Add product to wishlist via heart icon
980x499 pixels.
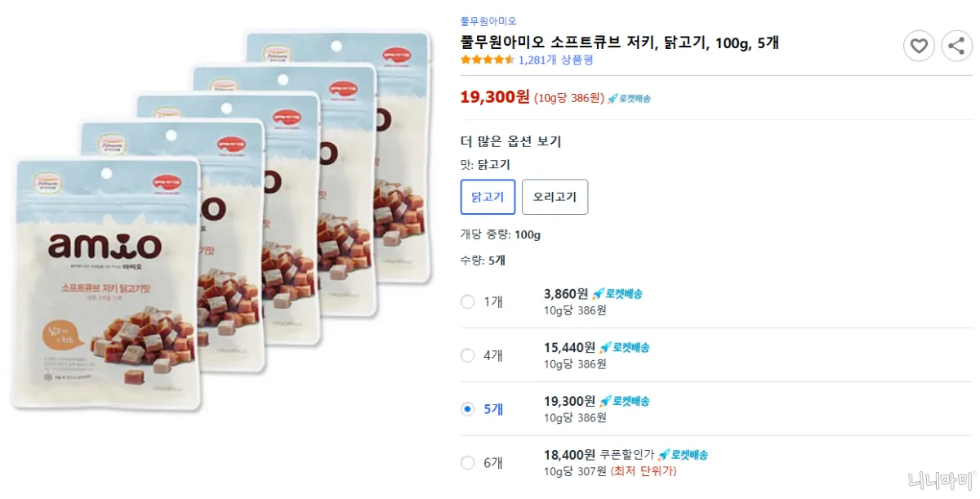tap(919, 46)
